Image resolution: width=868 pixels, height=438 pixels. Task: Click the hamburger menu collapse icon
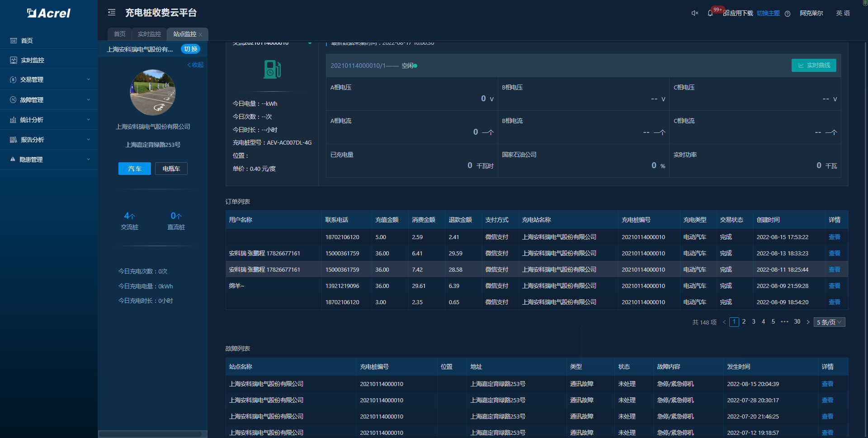[x=112, y=13]
